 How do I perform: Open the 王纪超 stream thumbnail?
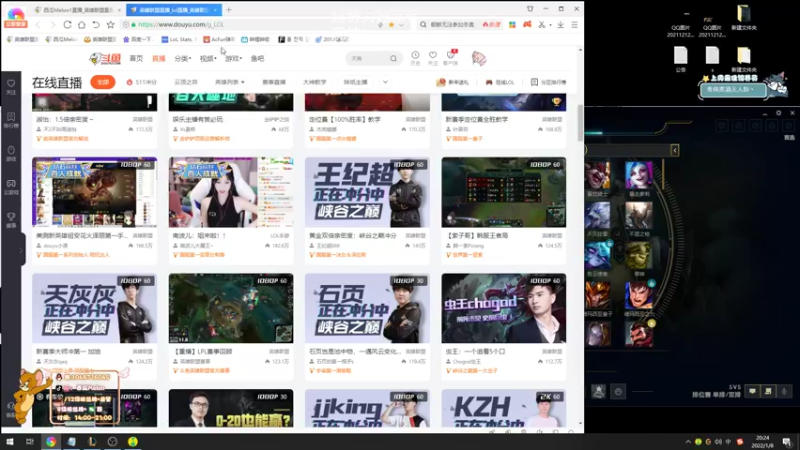click(367, 192)
